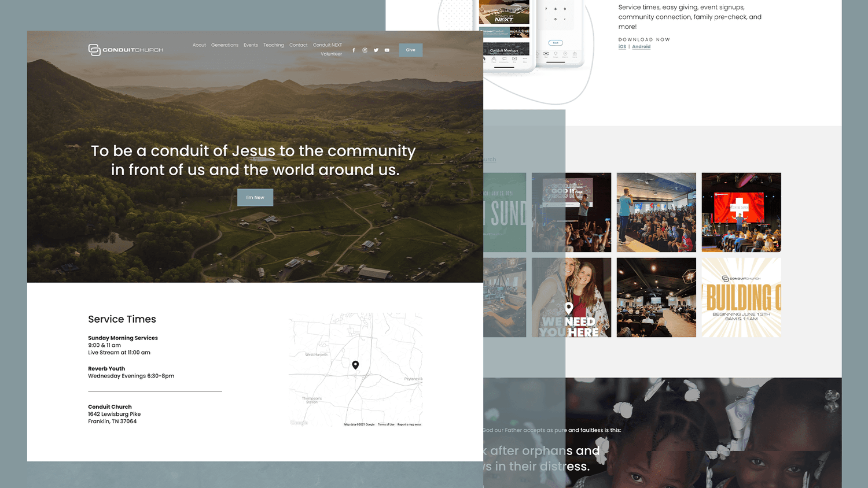Click the Reverb Youth text
Viewport: 868px width, 488px height.
(106, 368)
